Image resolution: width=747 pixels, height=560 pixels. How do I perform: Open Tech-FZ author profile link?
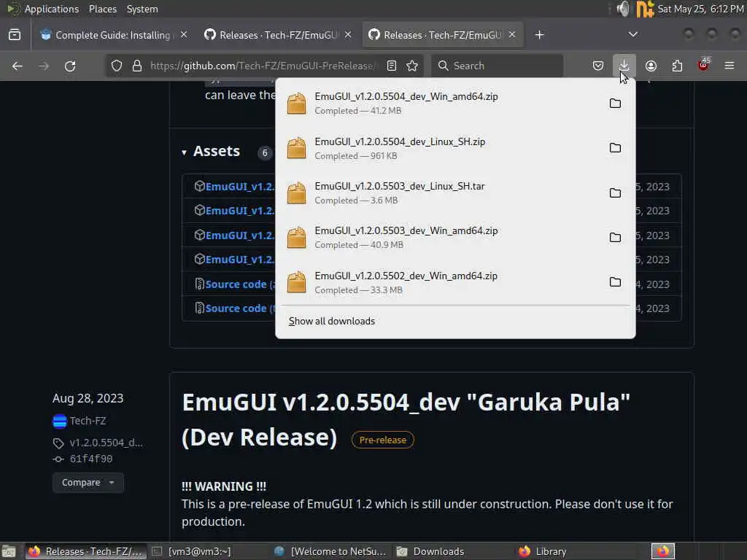tap(88, 421)
